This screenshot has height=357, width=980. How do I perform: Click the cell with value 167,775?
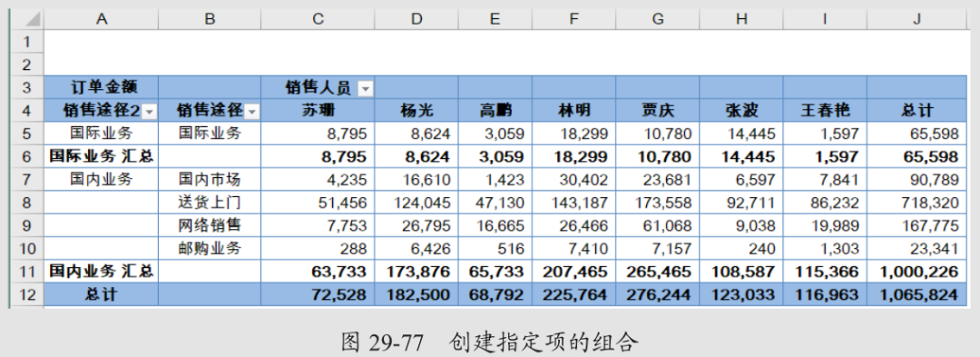coord(916,225)
